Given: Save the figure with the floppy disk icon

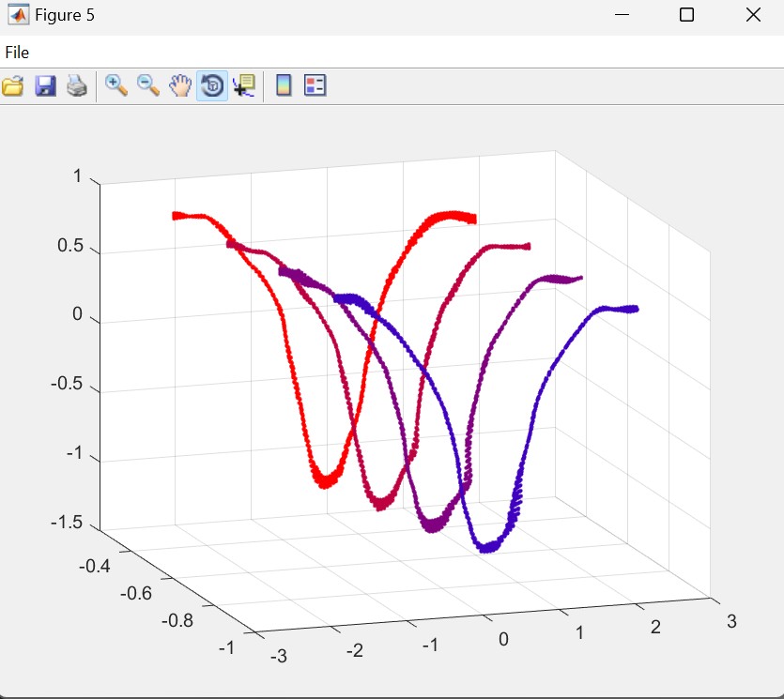Looking at the screenshot, I should pyautogui.click(x=45, y=86).
